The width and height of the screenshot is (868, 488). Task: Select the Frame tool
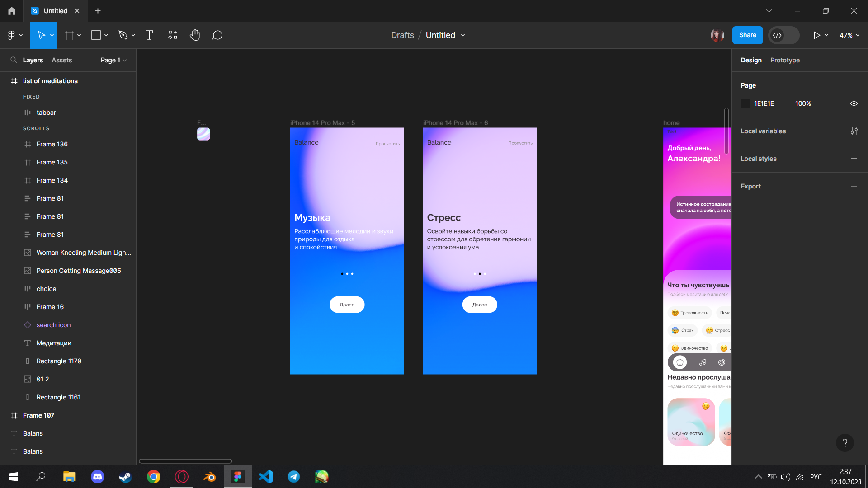pyautogui.click(x=70, y=35)
